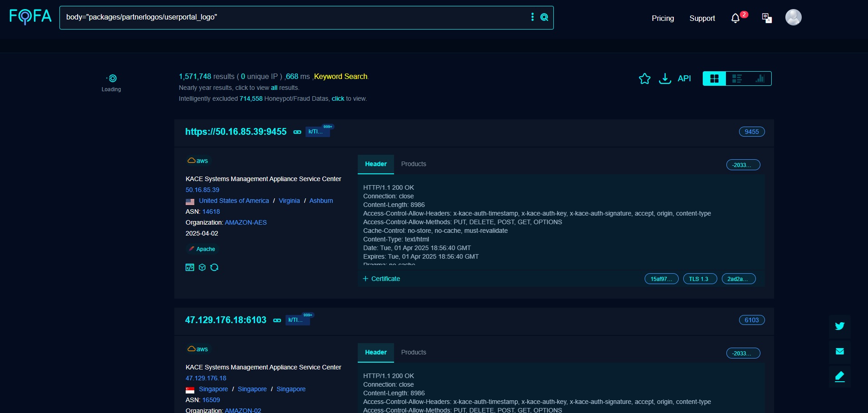
Task: Download the search results
Action: tap(665, 79)
